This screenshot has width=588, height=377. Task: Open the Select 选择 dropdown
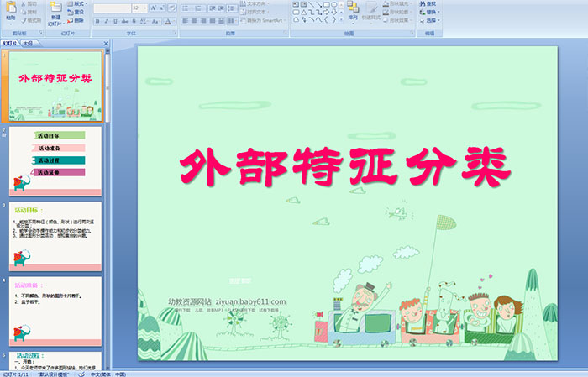430,20
